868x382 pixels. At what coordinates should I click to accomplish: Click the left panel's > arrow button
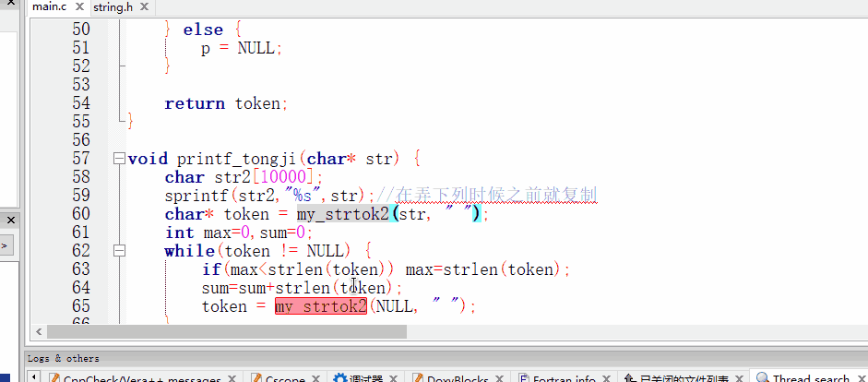point(5,245)
